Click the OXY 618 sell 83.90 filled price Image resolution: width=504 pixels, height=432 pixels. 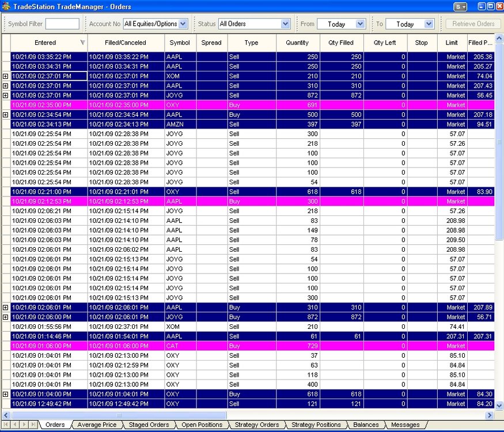pyautogui.click(x=480, y=192)
